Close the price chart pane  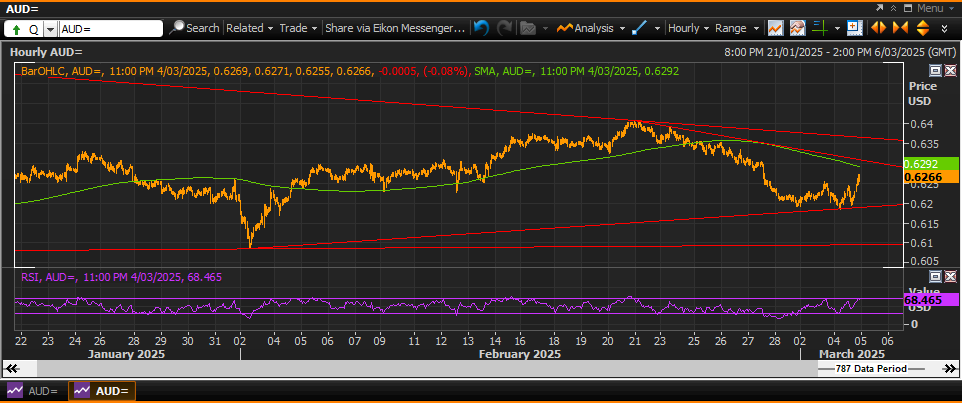(950, 70)
